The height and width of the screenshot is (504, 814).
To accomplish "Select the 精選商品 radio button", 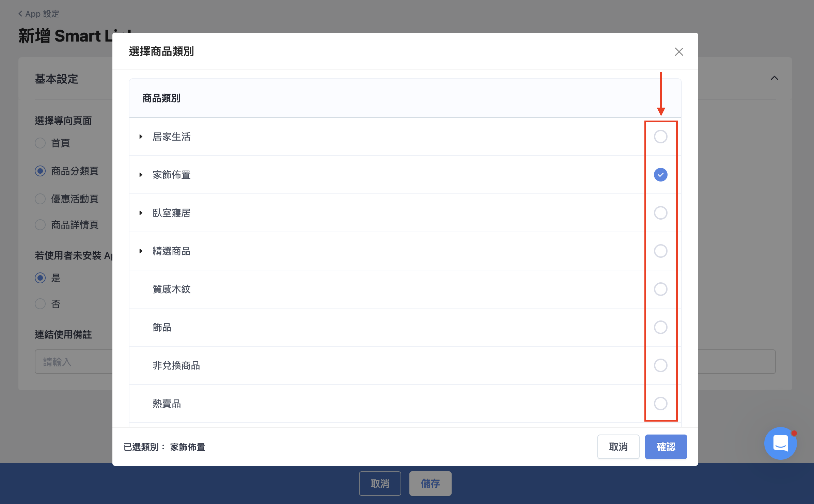I will 660,251.
